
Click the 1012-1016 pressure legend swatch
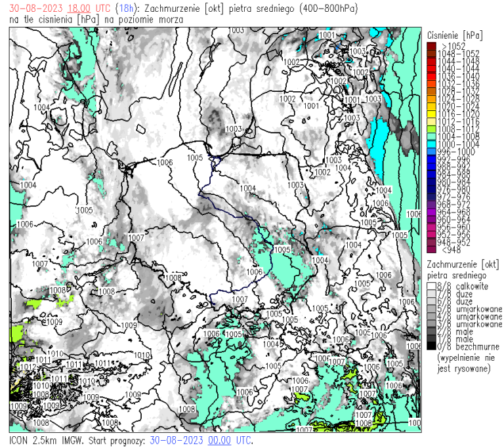click(x=430, y=121)
